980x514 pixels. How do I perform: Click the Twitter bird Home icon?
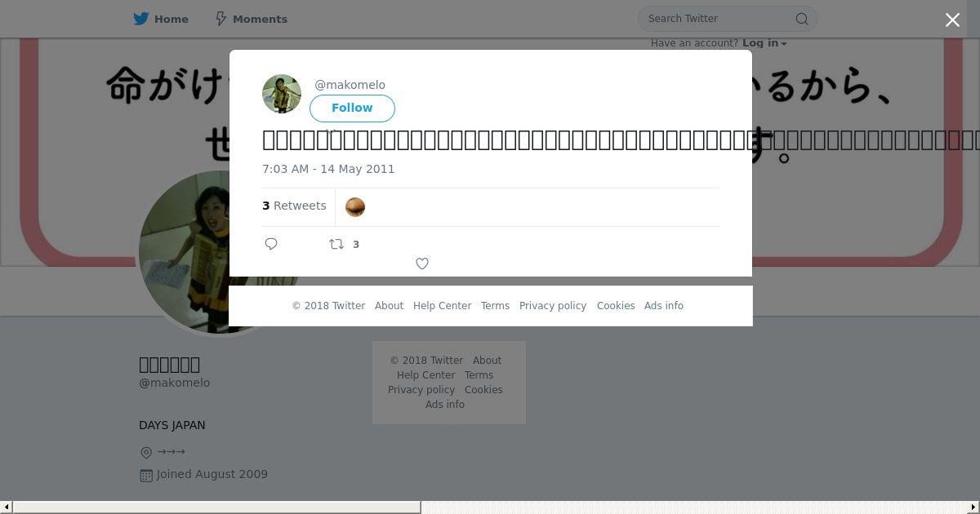coord(141,19)
